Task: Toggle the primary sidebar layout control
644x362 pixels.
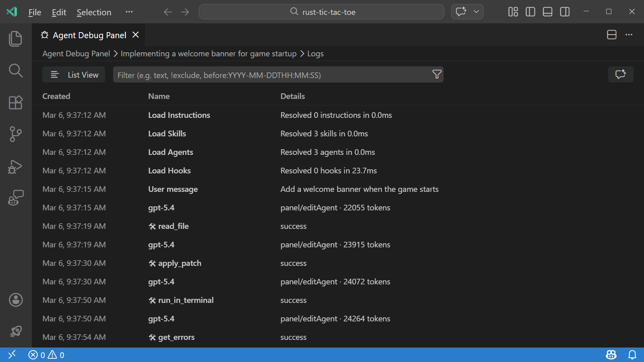Action: 530,12
